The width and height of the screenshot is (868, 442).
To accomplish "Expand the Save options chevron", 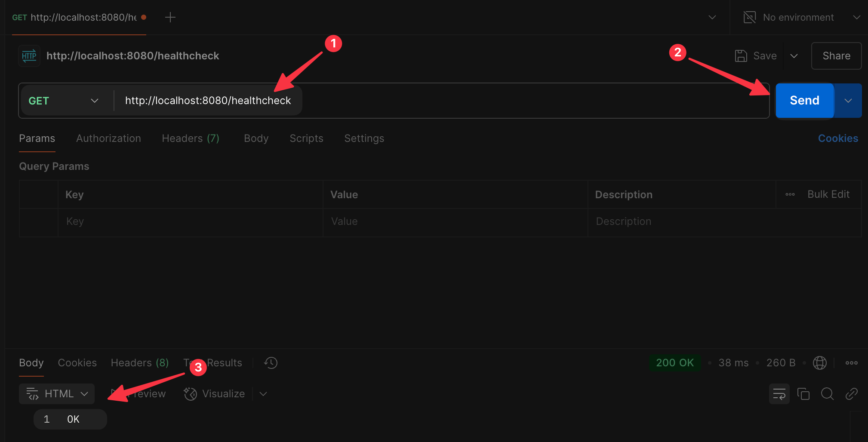I will (x=794, y=56).
